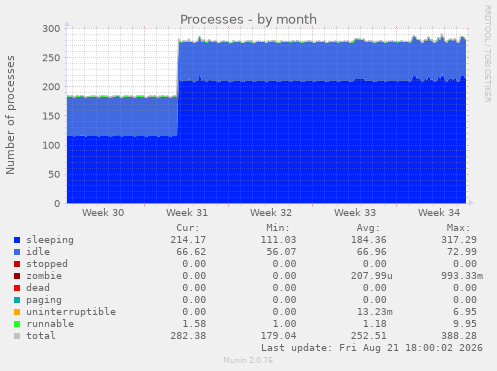Click uninterruptible average value 13.23m
This screenshot has width=497, height=371.
[375, 312]
